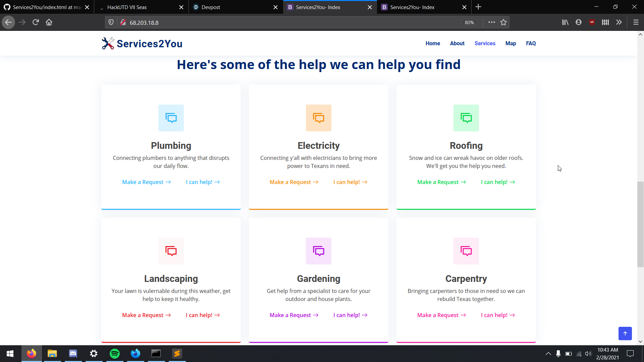Image resolution: width=644 pixels, height=362 pixels.
Task: Click the 80% zoom level indicator
Action: tap(469, 22)
